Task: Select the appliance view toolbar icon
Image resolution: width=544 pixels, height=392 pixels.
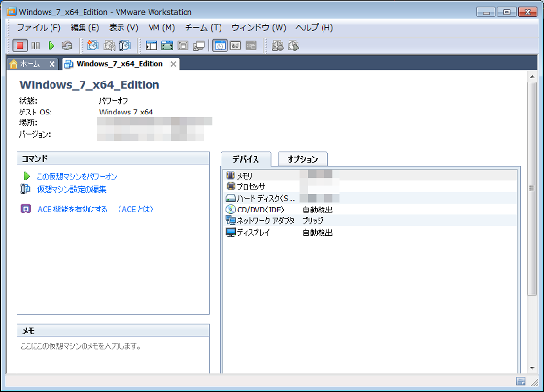Action: pyautogui.click(x=235, y=46)
